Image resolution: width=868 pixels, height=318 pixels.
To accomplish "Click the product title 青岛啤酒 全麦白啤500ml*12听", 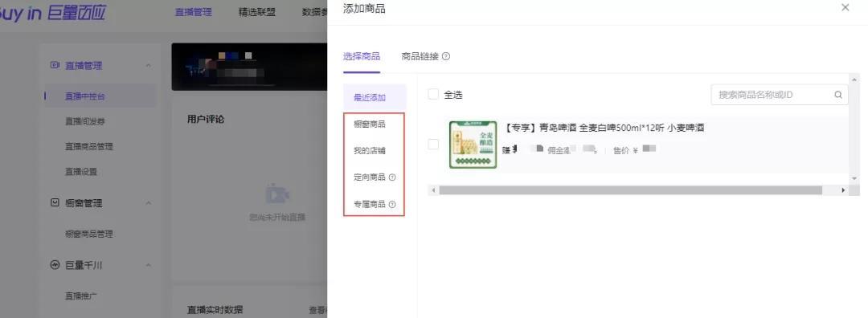I will click(x=604, y=128).
